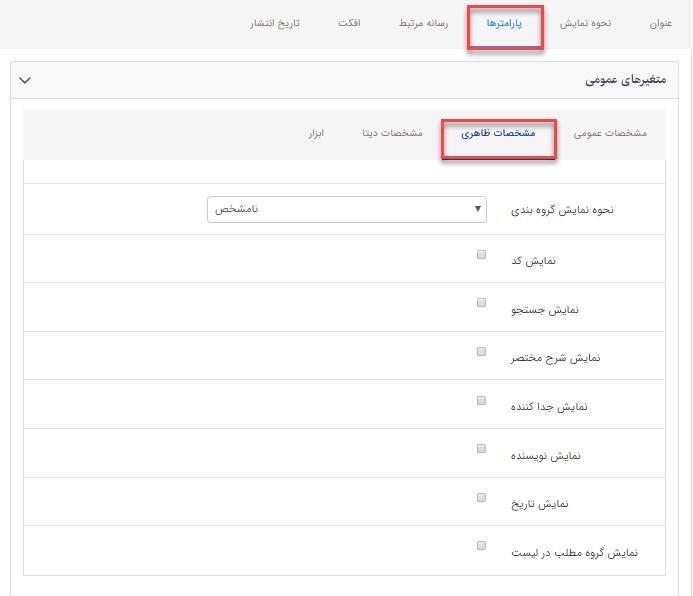Enable the نمایش کد checkbox
The image size is (693, 596).
481,254
